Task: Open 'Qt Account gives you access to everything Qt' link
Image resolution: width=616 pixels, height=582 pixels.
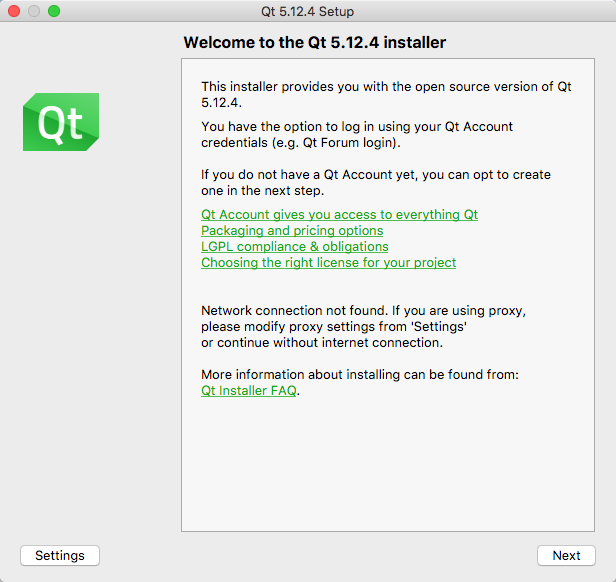Action: pos(339,215)
